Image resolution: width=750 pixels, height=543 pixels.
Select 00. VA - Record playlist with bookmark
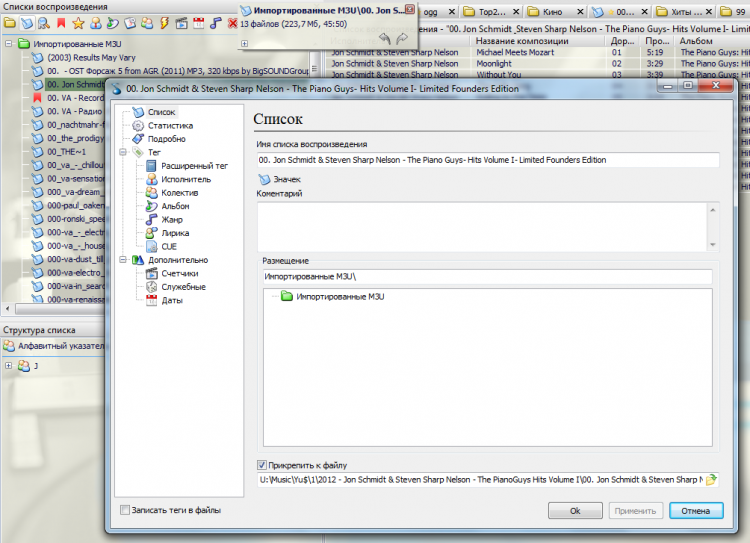click(75, 98)
